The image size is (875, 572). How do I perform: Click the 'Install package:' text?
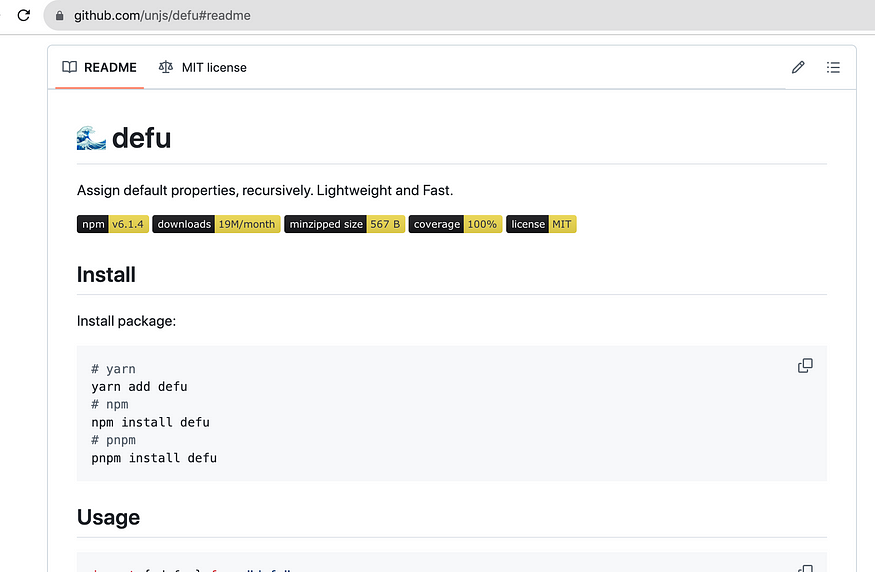coord(127,321)
